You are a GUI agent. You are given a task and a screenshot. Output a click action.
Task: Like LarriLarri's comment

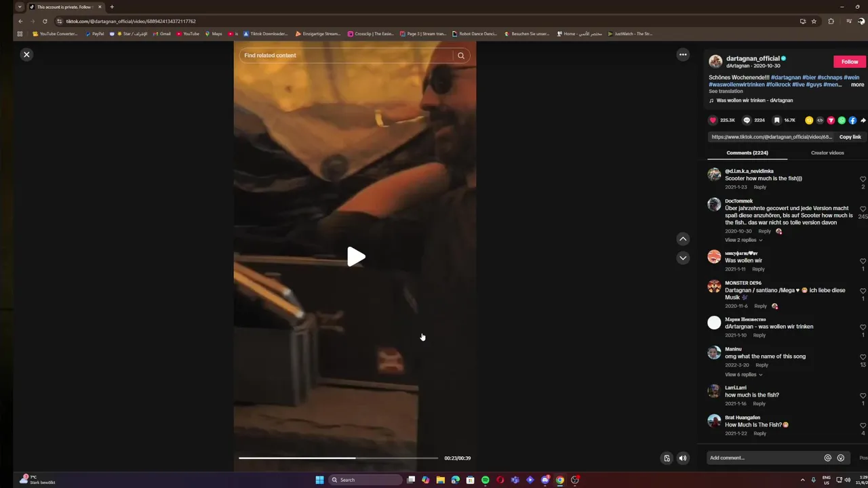pyautogui.click(x=863, y=396)
